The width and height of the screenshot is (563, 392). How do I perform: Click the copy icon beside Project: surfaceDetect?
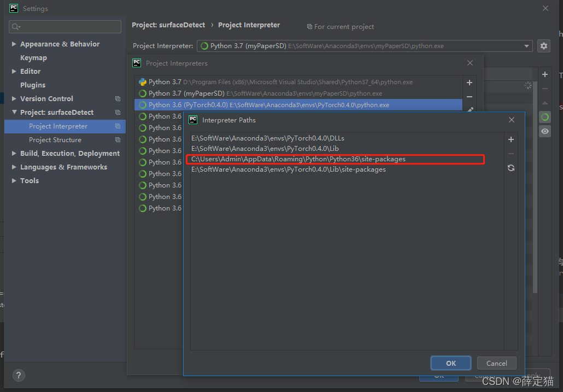tap(118, 113)
